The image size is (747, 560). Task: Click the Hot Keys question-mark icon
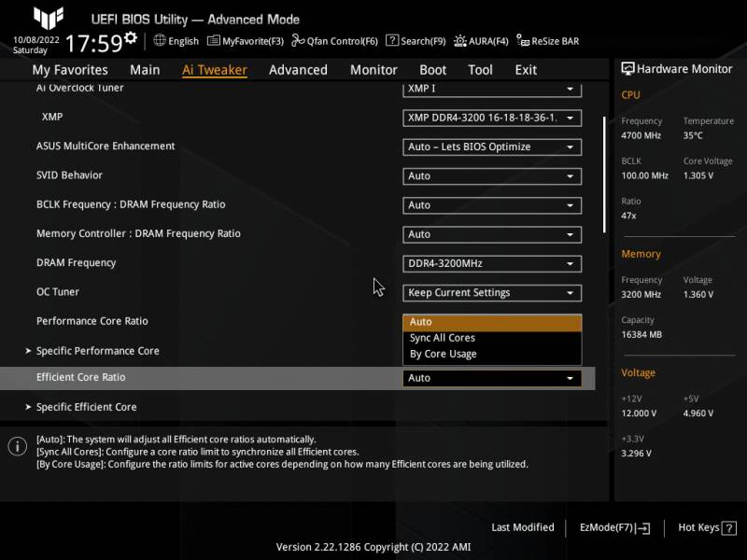click(x=729, y=528)
